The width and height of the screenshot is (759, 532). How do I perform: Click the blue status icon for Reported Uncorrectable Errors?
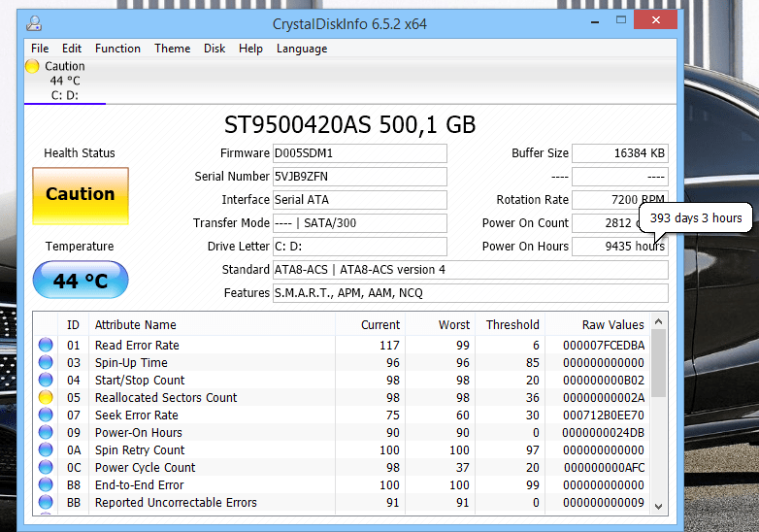tap(46, 502)
